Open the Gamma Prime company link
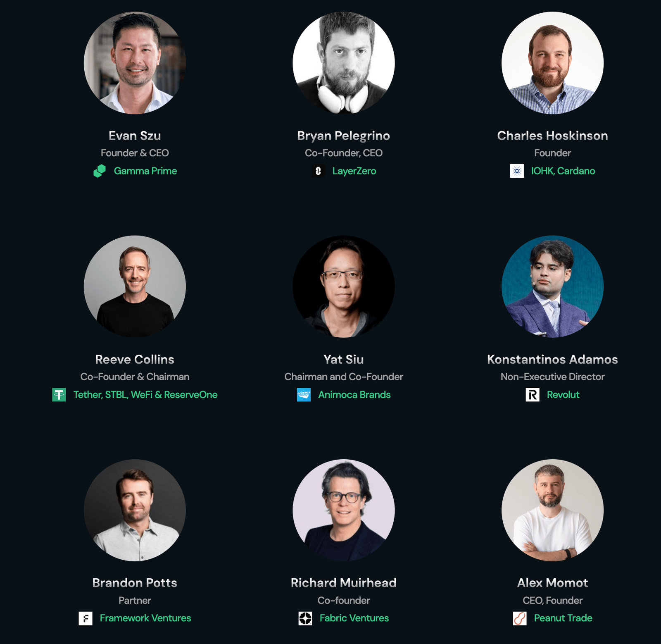The image size is (661, 644). [x=145, y=171]
